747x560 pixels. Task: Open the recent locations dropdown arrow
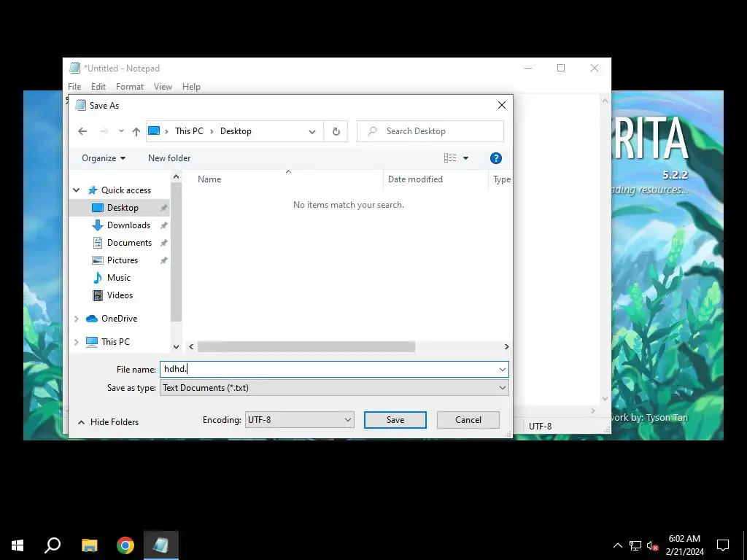(x=122, y=131)
